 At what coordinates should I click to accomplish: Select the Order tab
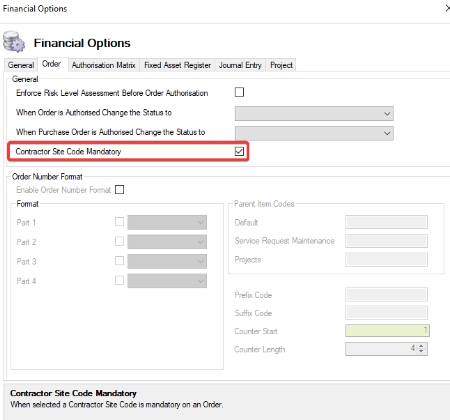click(x=51, y=64)
